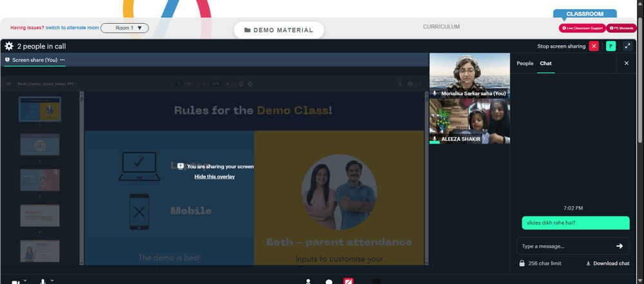644x284 pixels.
Task: Toggle microphone mute in bottom bar
Action: pos(43,282)
